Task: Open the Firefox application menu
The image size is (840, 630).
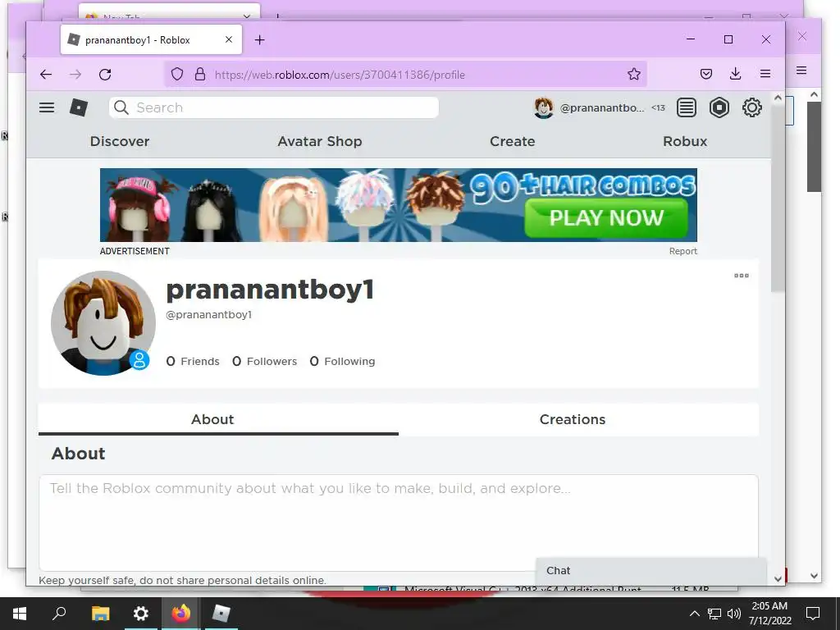Action: 765,75
